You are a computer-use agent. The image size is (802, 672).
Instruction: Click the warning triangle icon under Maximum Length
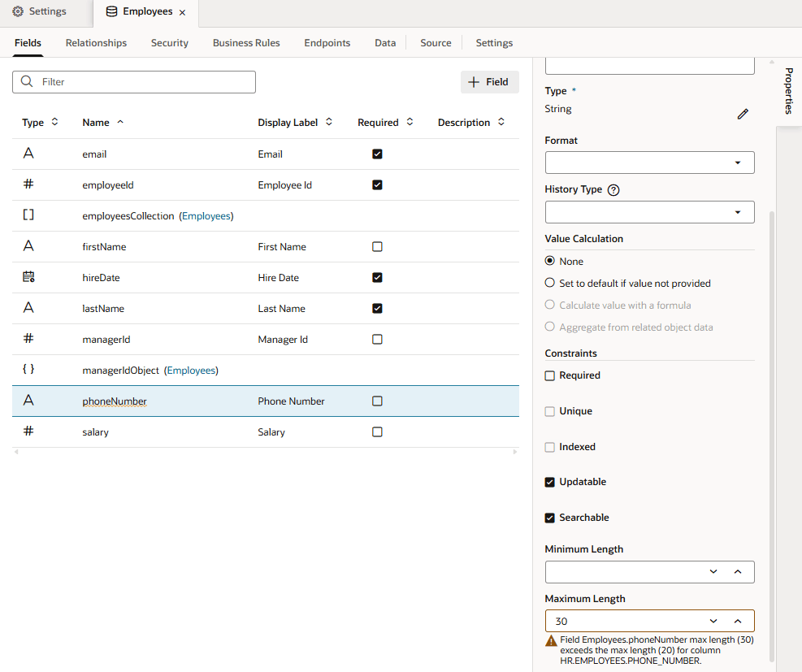(551, 640)
